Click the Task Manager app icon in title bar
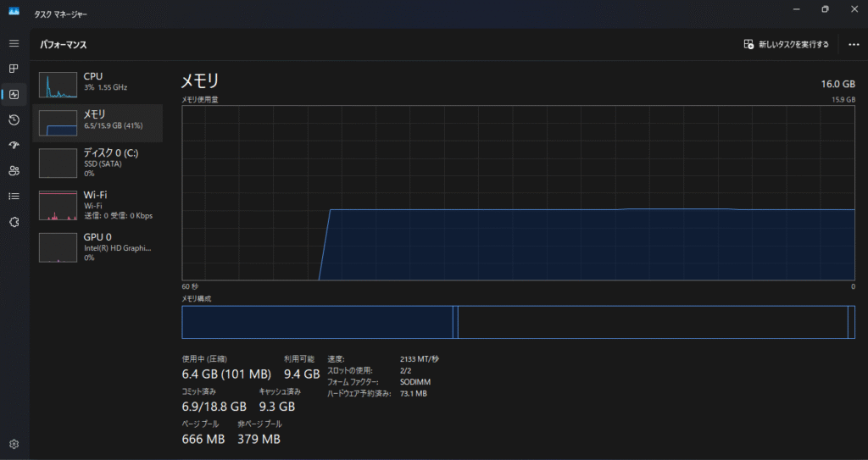 (x=14, y=10)
